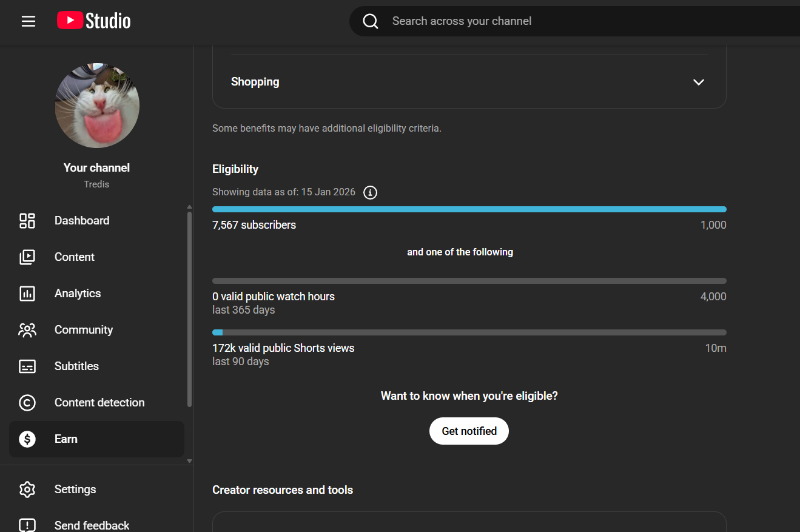Click the Tredis channel name link
Image resolution: width=800 pixels, height=532 pixels.
pos(96,184)
